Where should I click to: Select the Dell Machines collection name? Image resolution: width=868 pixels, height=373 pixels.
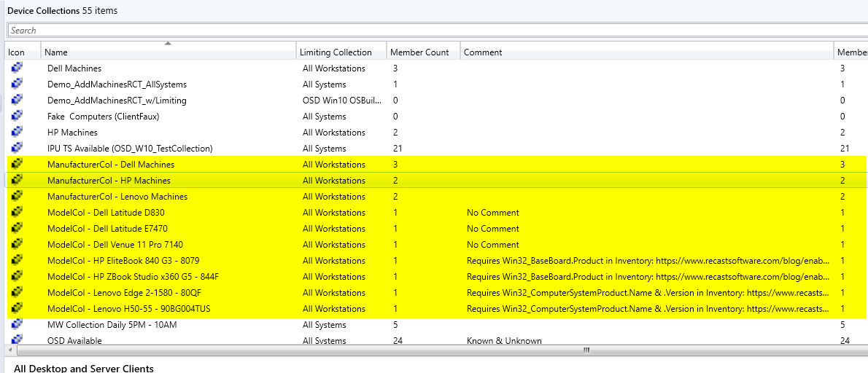click(x=74, y=68)
